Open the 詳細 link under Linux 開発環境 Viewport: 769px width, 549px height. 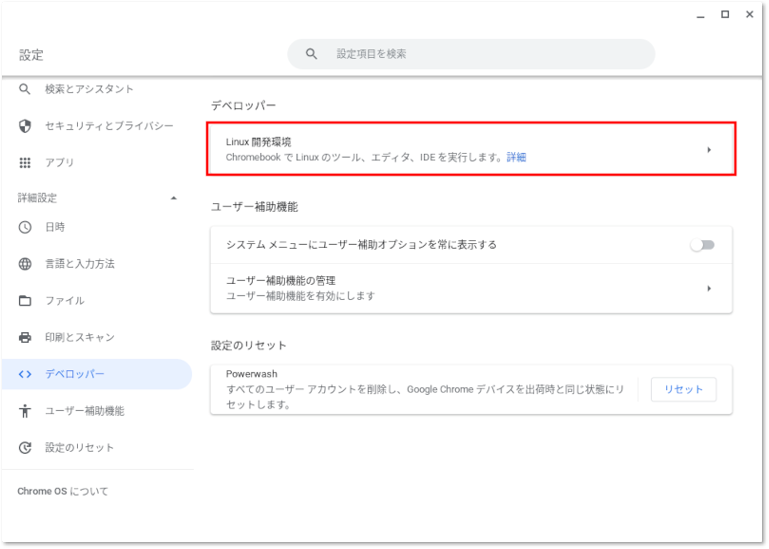point(516,157)
